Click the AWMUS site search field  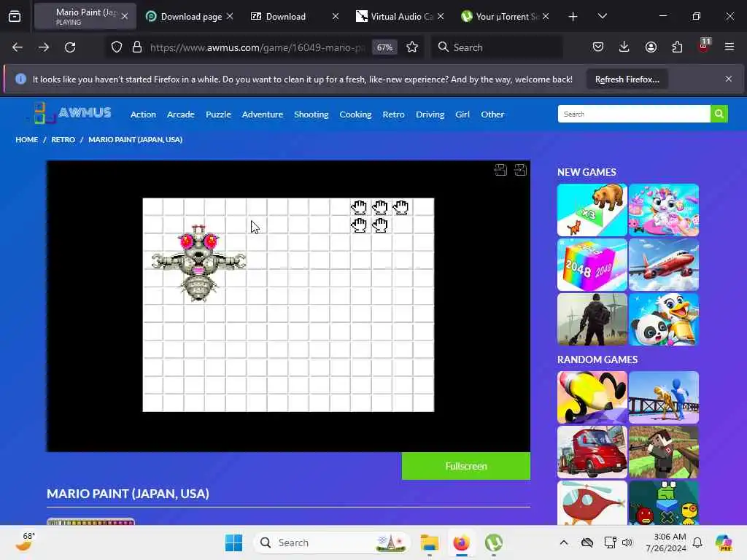[634, 114]
